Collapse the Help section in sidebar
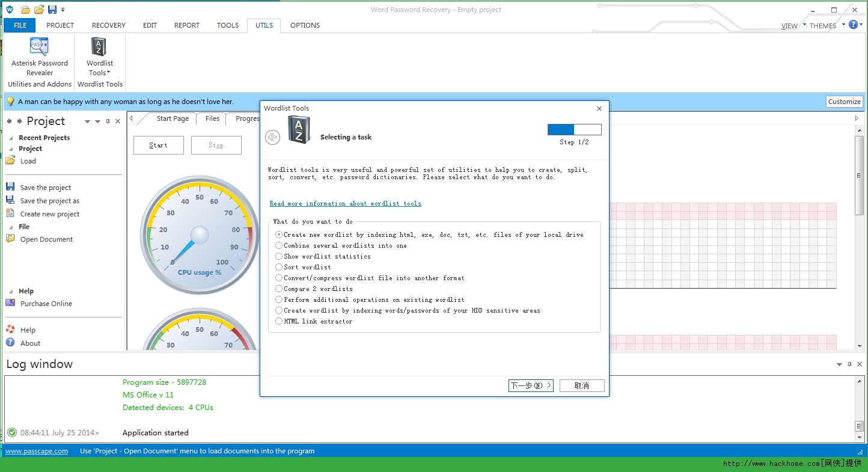The width and height of the screenshot is (868, 472). pyautogui.click(x=11, y=291)
